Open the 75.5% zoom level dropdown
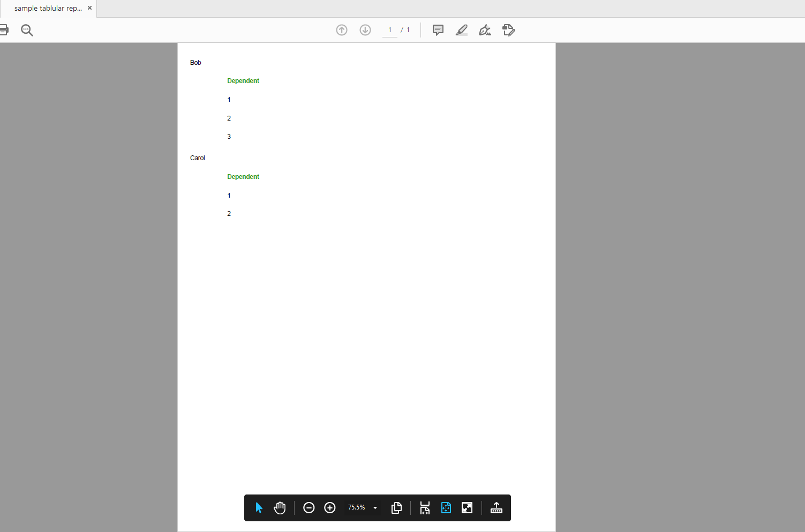The height and width of the screenshot is (532, 805). click(x=375, y=508)
